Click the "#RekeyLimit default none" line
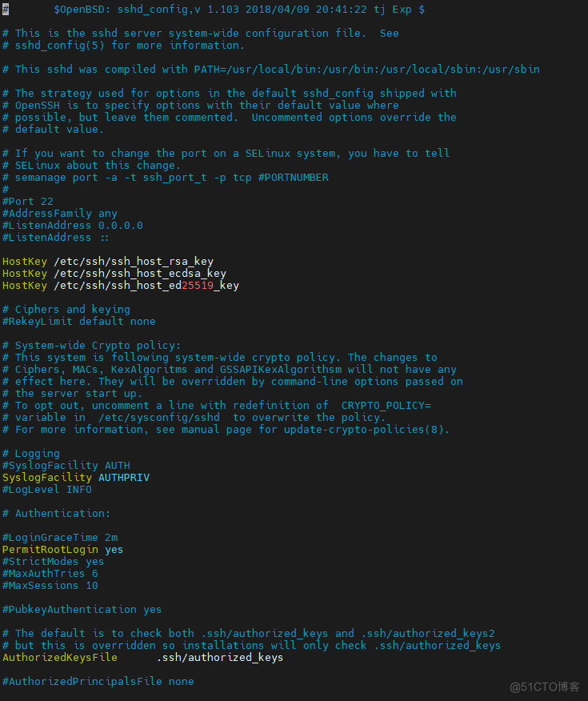The width and height of the screenshot is (588, 701). (78, 322)
